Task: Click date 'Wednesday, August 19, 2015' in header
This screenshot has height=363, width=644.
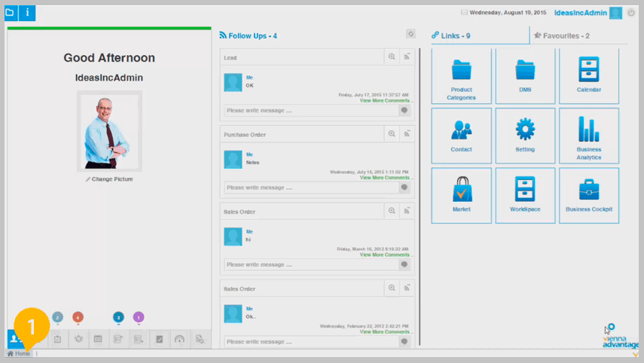Action: [508, 13]
